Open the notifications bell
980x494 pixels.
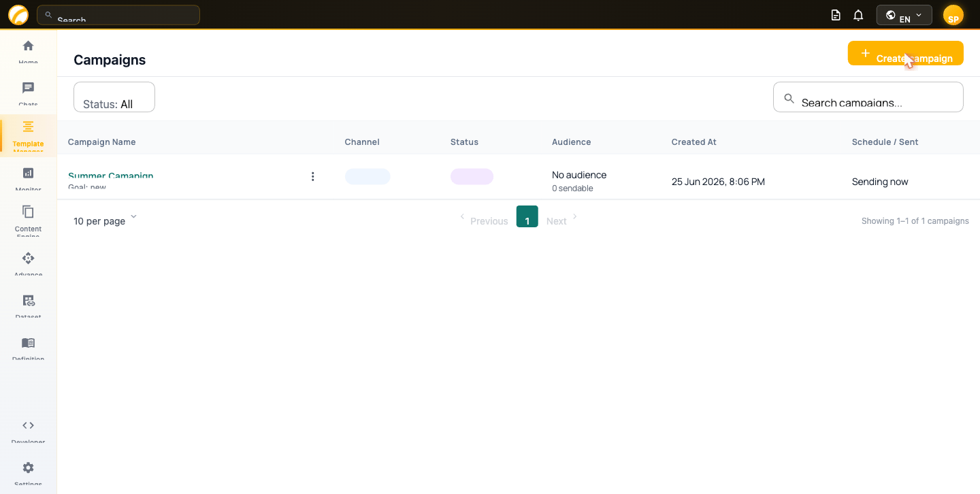point(858,15)
